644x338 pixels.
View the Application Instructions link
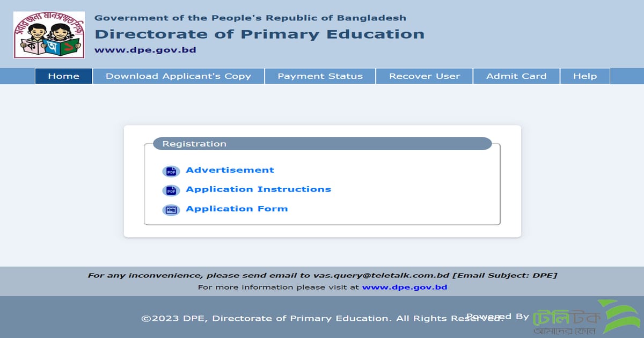(258, 189)
